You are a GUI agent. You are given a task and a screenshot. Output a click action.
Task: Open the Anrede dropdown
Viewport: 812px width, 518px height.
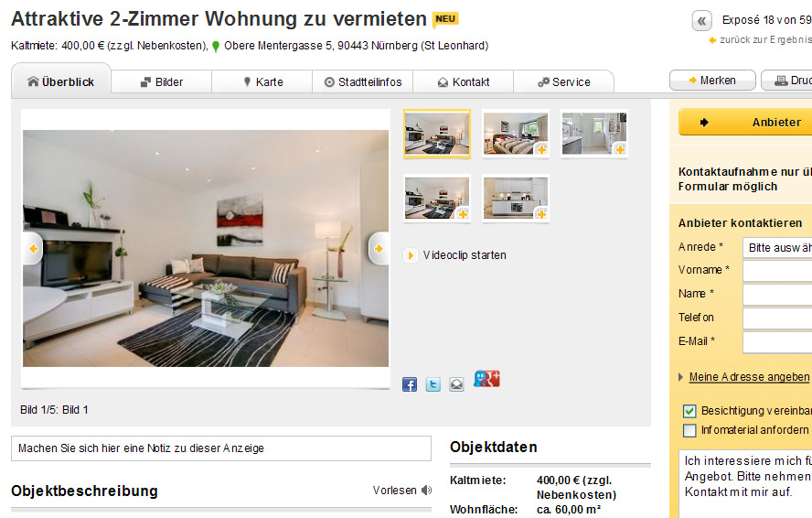point(777,247)
